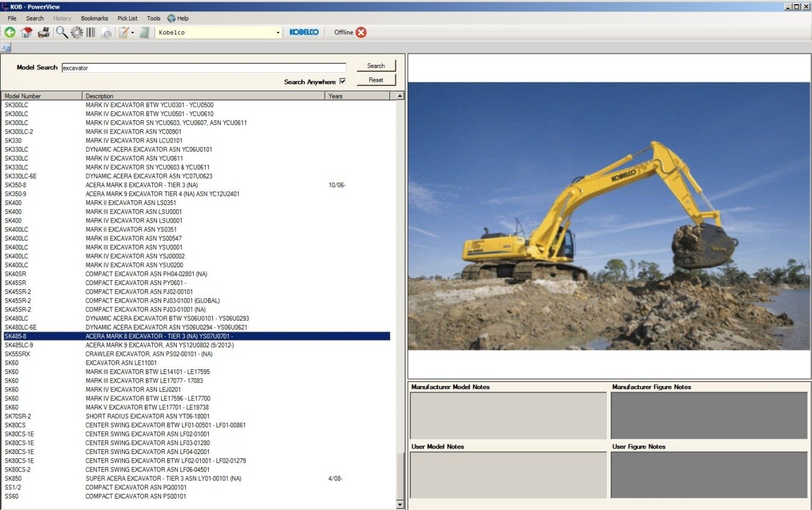812x510 pixels.
Task: Select SK70SR-2 Short Radius Excavator row
Action: 196,416
